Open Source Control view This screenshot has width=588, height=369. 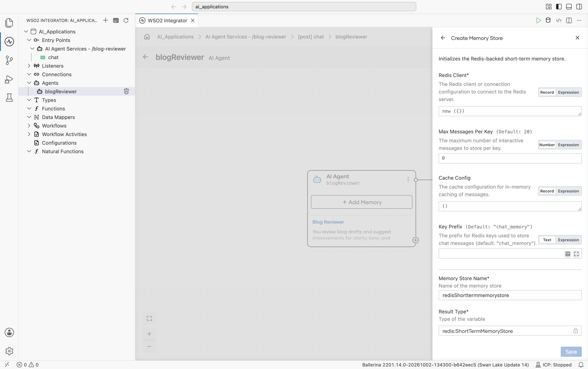coord(9,60)
